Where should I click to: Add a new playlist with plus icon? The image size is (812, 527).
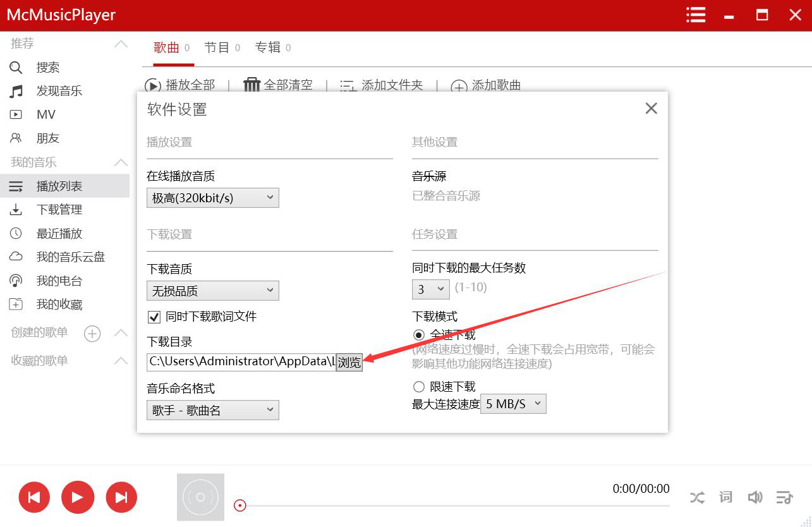click(x=92, y=334)
